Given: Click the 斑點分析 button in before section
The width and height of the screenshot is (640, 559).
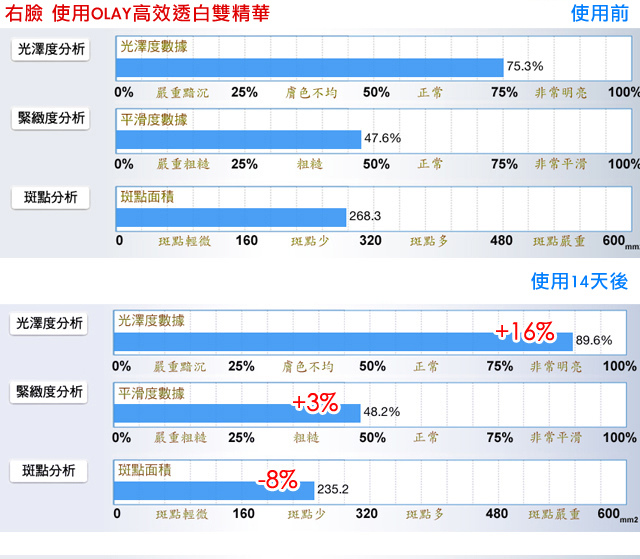Looking at the screenshot, I should [x=51, y=197].
